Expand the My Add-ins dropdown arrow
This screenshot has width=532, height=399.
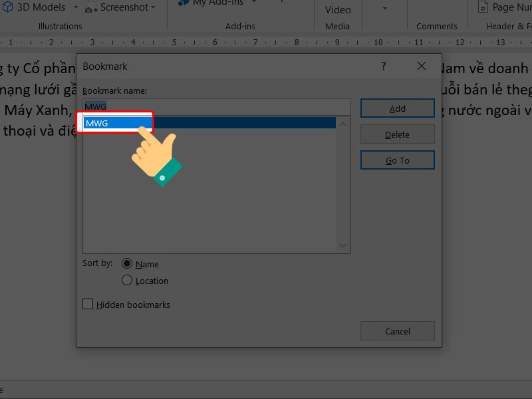point(254,2)
